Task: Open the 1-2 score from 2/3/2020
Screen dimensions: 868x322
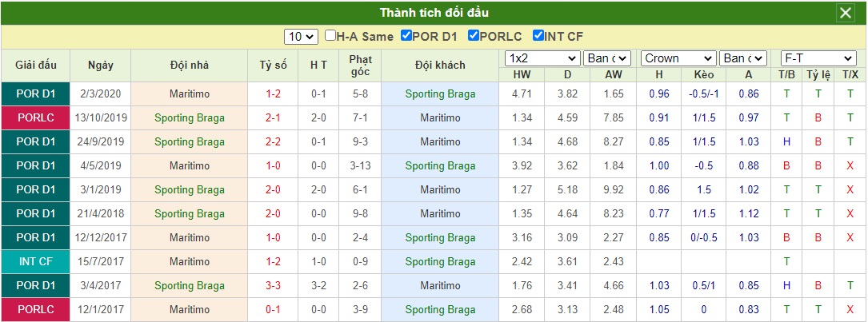Action: (x=274, y=94)
